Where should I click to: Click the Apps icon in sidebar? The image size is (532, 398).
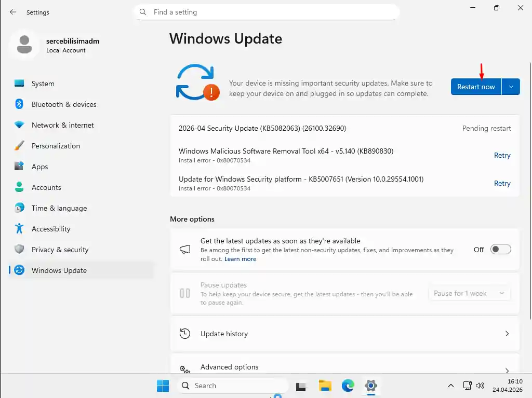[x=19, y=166]
